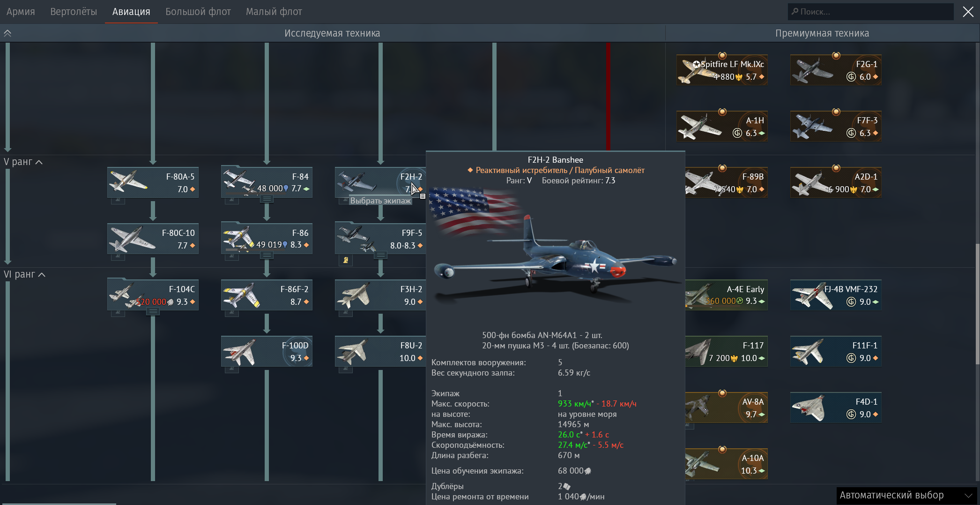Open the Автоматический выбор dropdown
The width and height of the screenshot is (980, 505).
(906, 495)
